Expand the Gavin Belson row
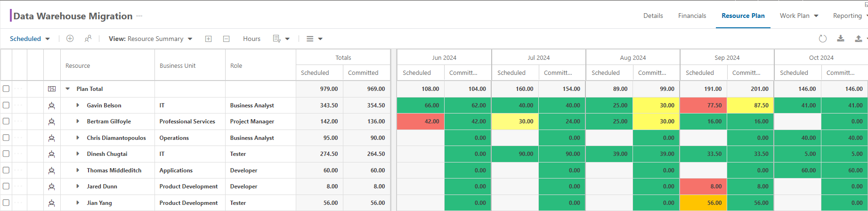868x211 pixels. point(78,105)
